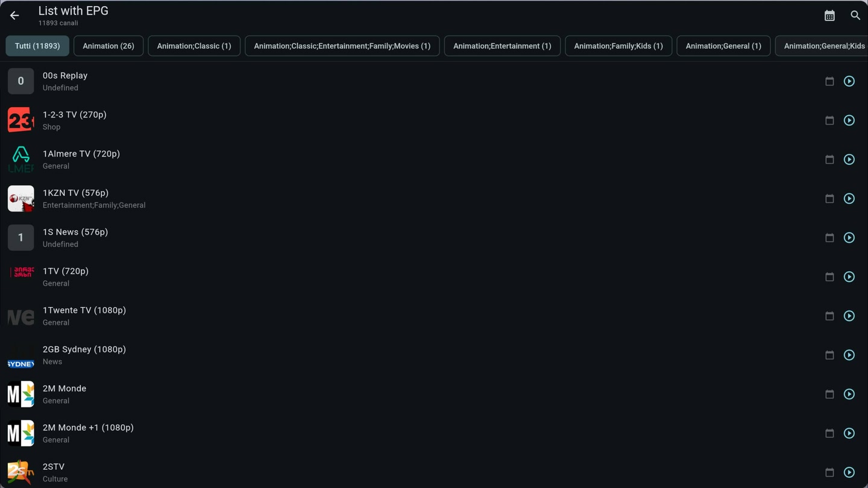Image resolution: width=868 pixels, height=488 pixels.
Task: Play the 1-2-3 TV (270p) channel
Action: pyautogui.click(x=849, y=120)
